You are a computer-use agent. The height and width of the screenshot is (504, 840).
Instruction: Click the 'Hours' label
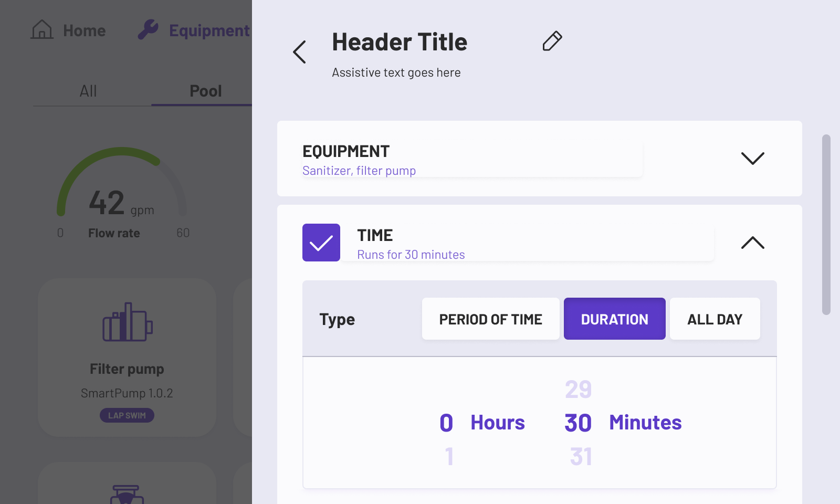click(x=498, y=423)
